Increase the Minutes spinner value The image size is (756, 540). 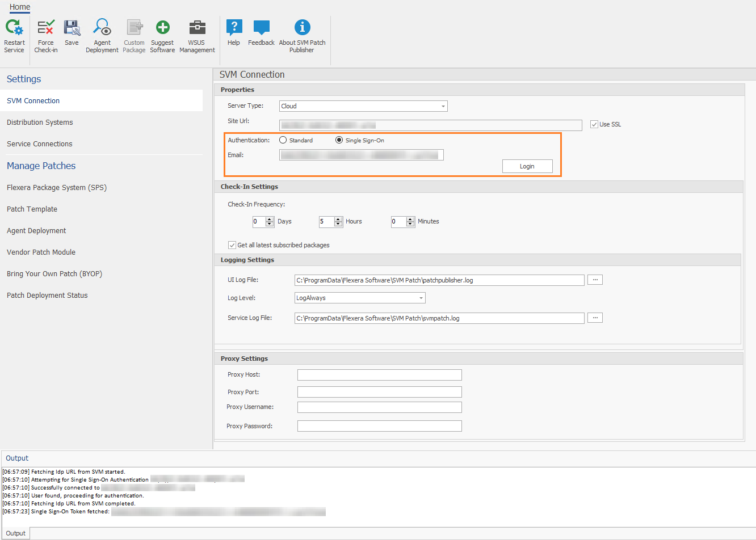410,219
